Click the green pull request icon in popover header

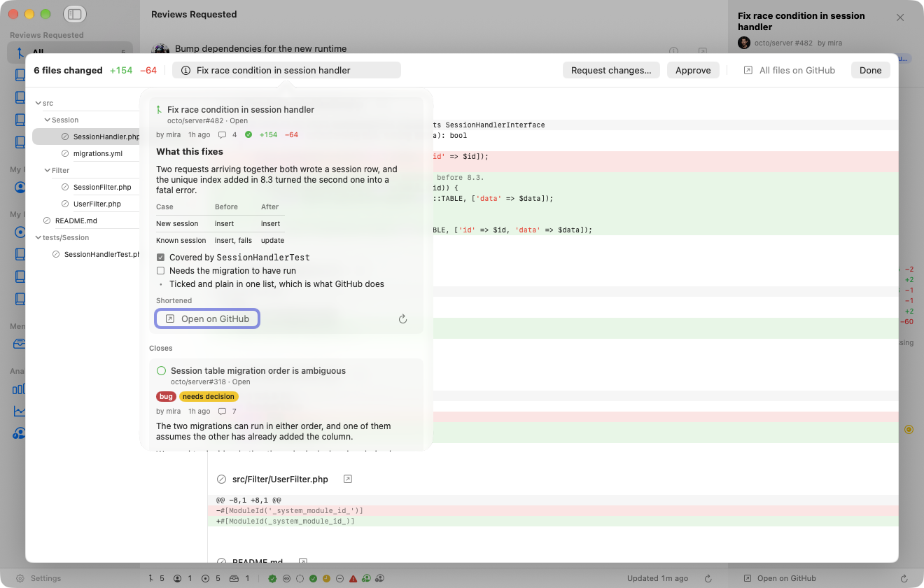pos(159,110)
